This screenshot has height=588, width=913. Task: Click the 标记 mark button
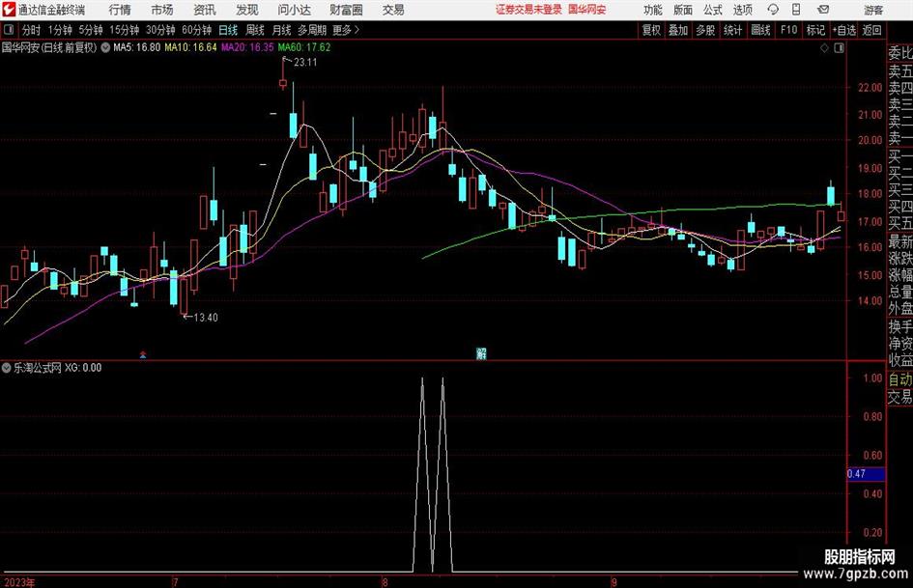(x=815, y=30)
